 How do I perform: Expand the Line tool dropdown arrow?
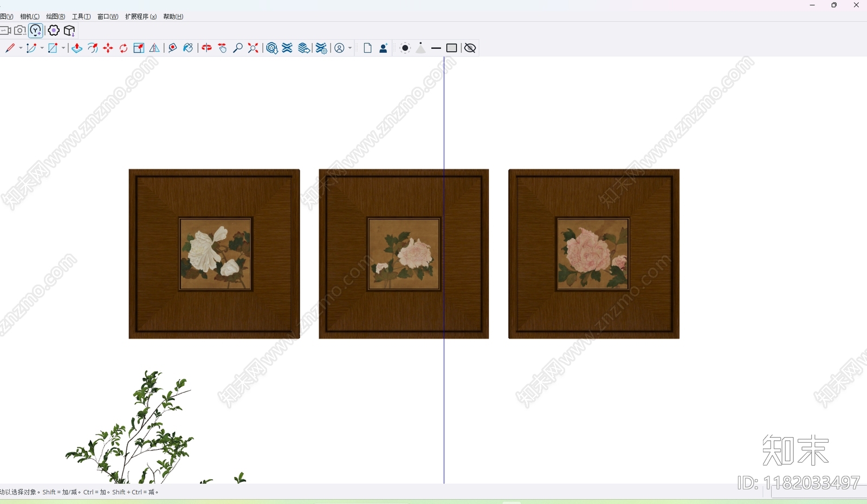[x=21, y=48]
